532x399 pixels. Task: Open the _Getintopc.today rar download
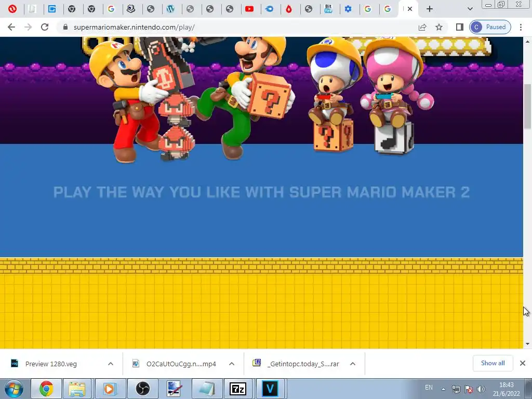[303, 364]
